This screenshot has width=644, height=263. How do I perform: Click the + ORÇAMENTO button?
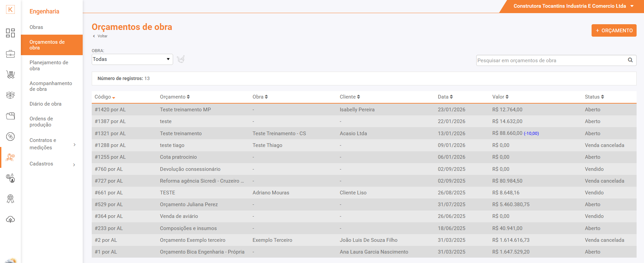pos(614,31)
